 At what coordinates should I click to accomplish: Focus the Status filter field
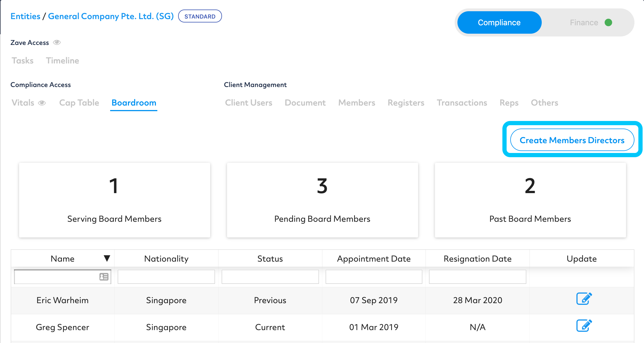[270, 277]
